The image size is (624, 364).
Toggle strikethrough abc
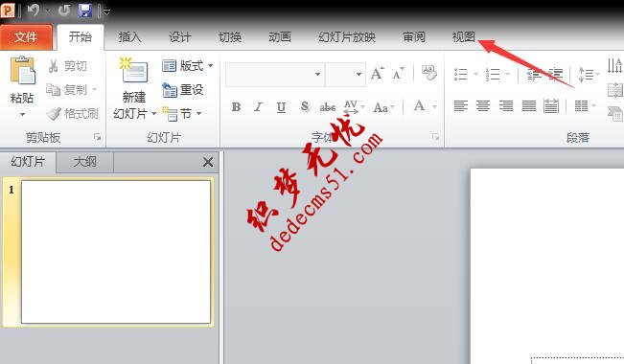(x=328, y=107)
